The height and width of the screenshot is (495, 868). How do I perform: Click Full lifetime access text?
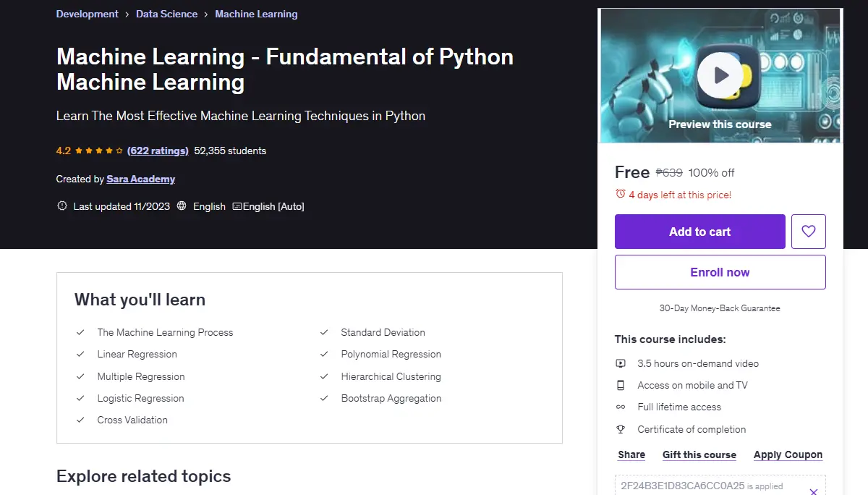pyautogui.click(x=679, y=407)
